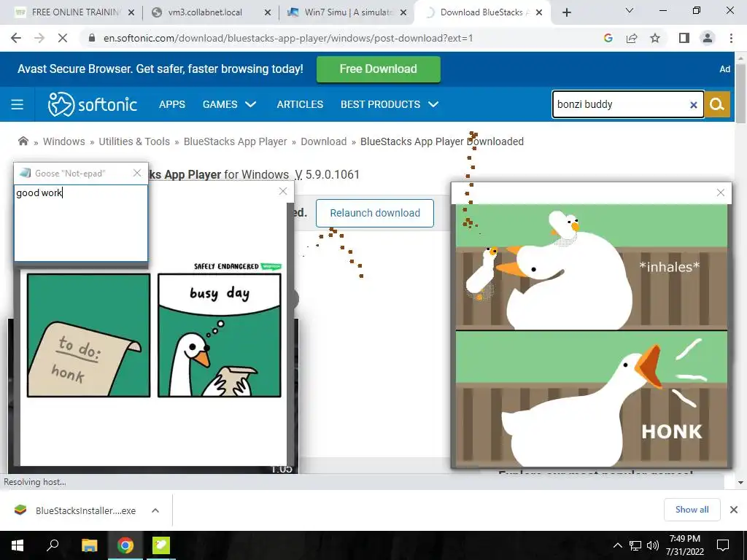Open the Desktop Goose taskbar icon

[x=161, y=545]
